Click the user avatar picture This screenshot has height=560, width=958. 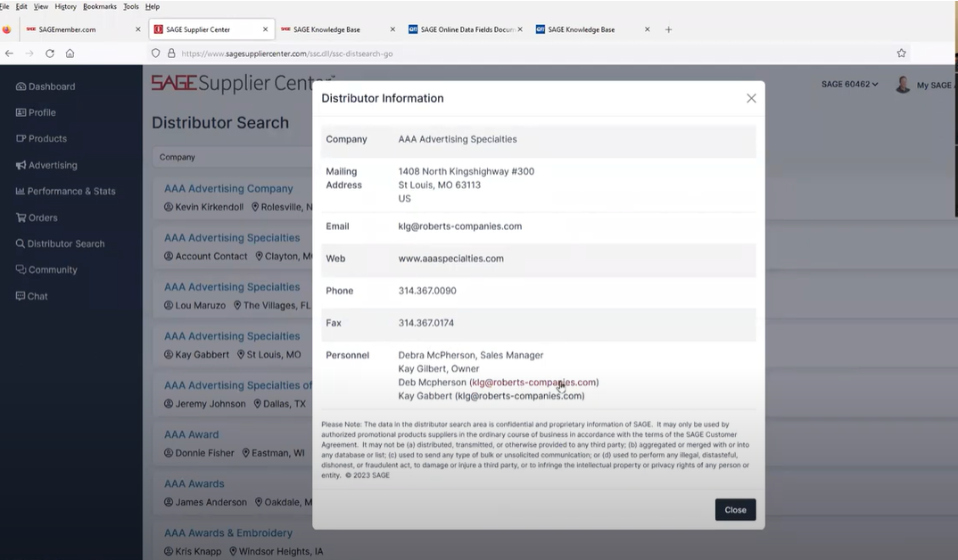903,85
